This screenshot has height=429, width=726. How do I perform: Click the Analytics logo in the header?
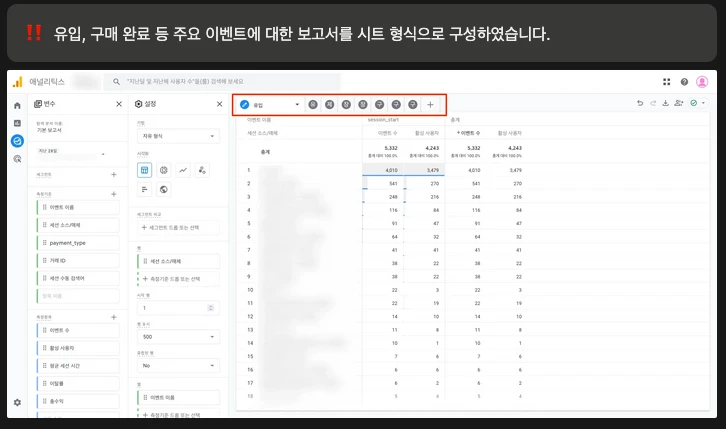pyautogui.click(x=18, y=82)
